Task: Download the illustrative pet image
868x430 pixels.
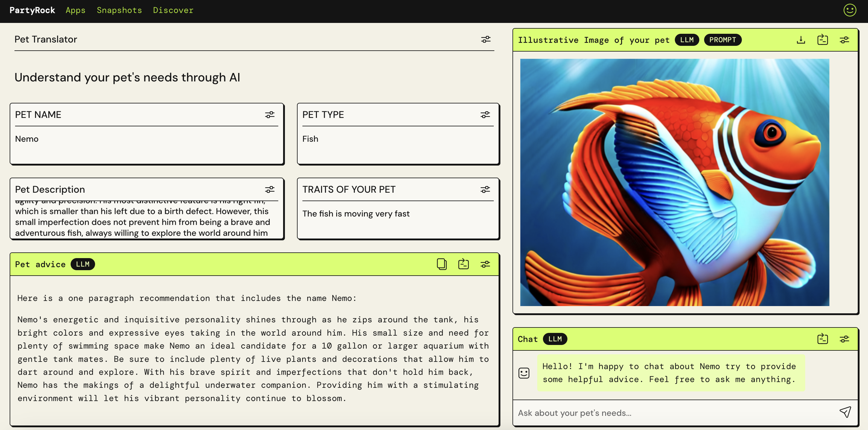Action: click(x=801, y=40)
